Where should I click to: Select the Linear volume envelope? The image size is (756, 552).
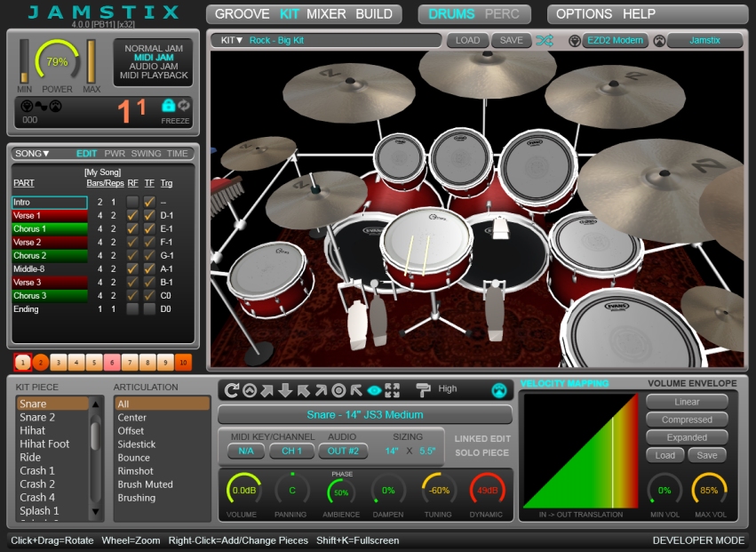click(687, 402)
